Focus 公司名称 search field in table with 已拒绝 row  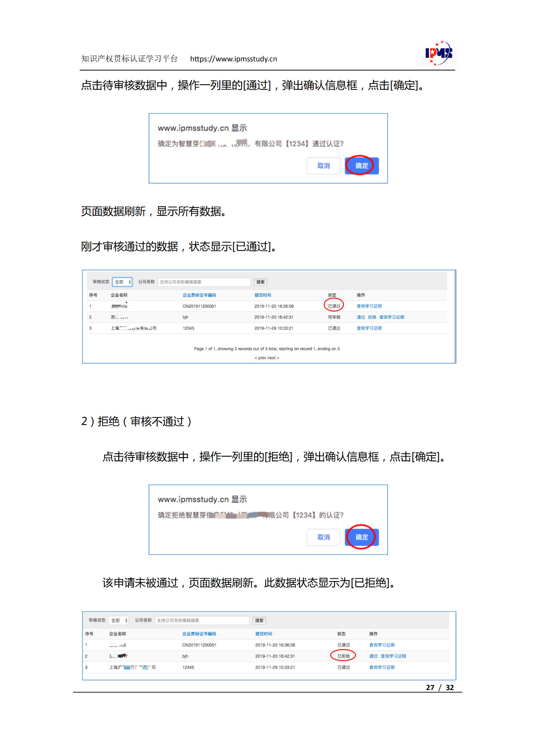tap(202, 621)
